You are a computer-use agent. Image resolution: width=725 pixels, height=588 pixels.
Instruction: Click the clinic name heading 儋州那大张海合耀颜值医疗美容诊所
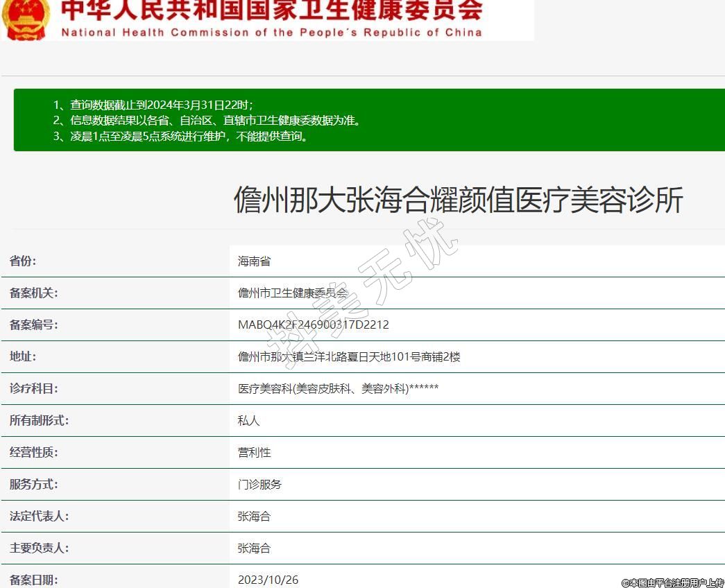tap(459, 200)
